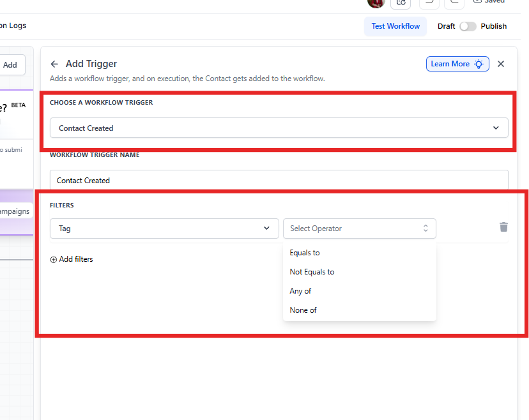Click the Filters section label
Screen dimensions: 529x420
click(62, 206)
